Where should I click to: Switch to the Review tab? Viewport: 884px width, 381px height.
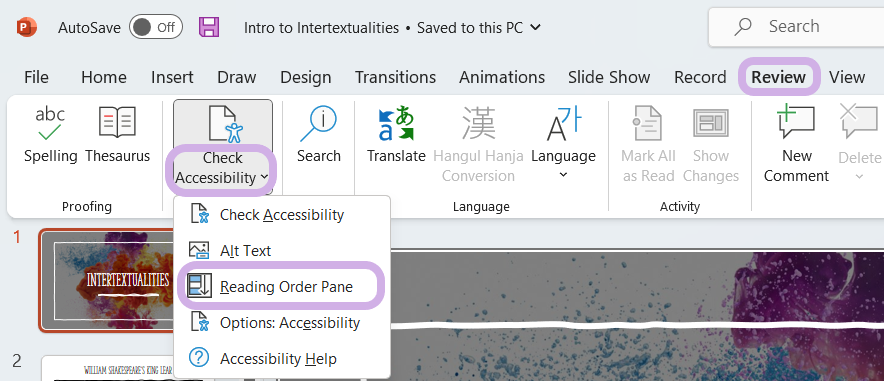[778, 77]
